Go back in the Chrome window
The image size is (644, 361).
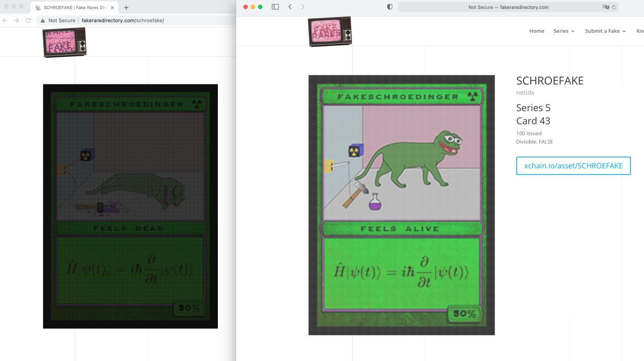[x=6, y=21]
